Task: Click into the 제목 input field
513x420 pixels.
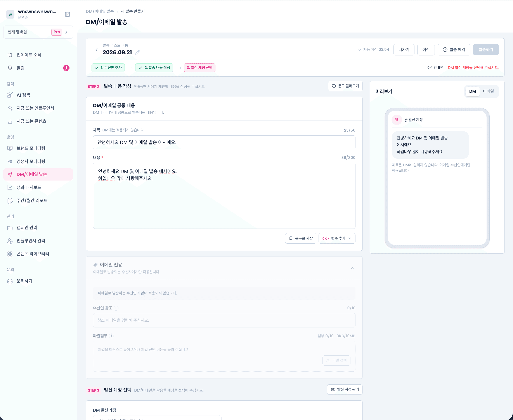Action: tap(224, 142)
